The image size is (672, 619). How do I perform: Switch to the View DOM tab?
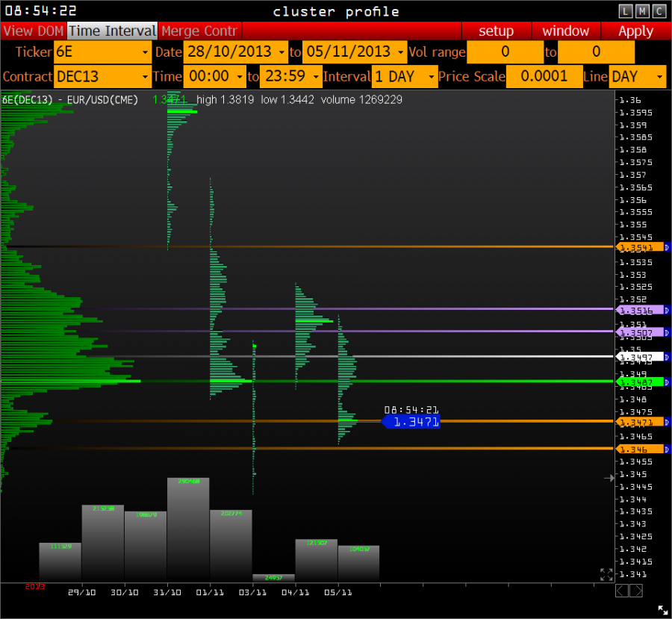(x=33, y=31)
